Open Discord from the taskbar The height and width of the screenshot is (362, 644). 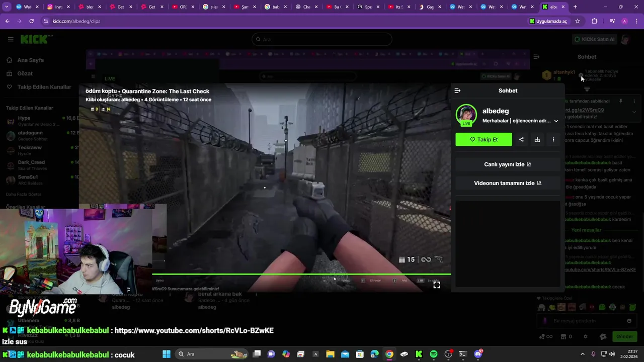click(x=478, y=354)
